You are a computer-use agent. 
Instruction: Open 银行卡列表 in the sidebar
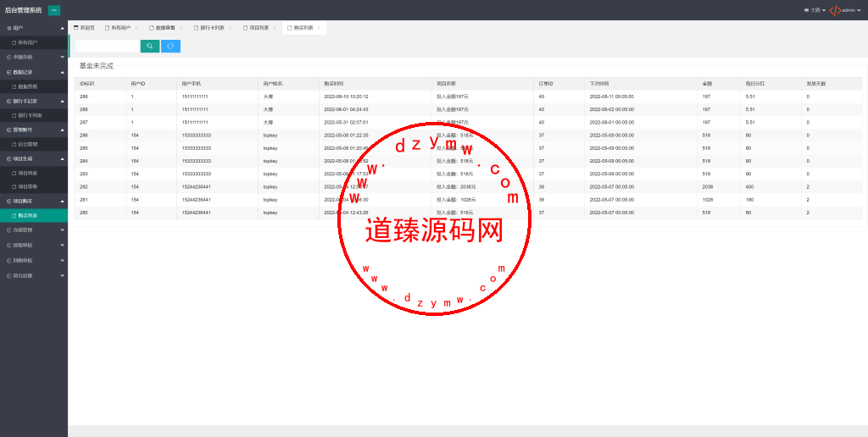(34, 115)
